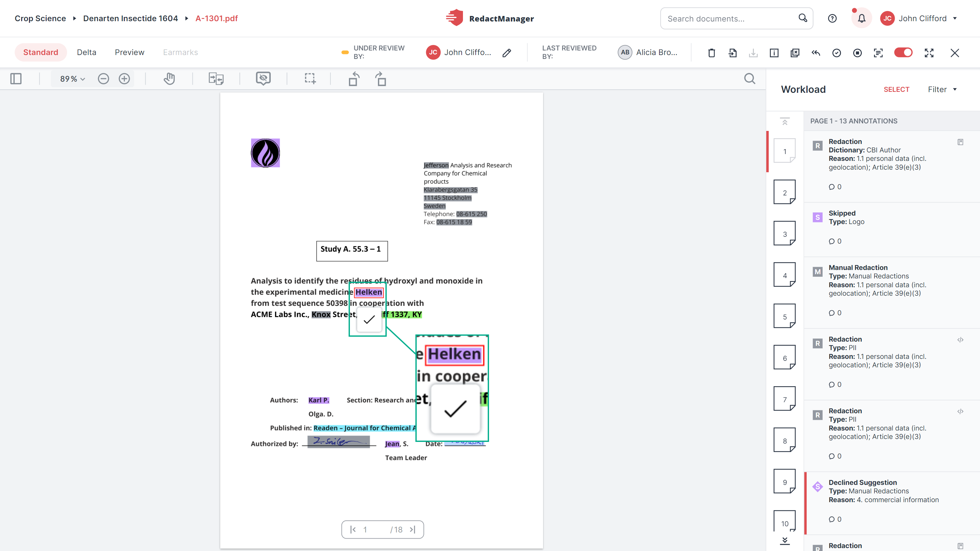This screenshot has width=980, height=551.
Task: Select the page 9 thumbnail
Action: (x=785, y=482)
